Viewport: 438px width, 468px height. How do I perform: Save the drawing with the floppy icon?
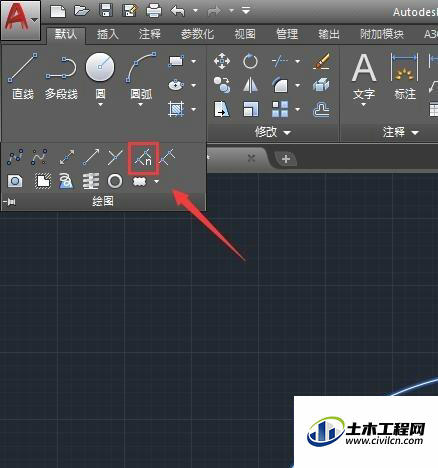[106, 11]
